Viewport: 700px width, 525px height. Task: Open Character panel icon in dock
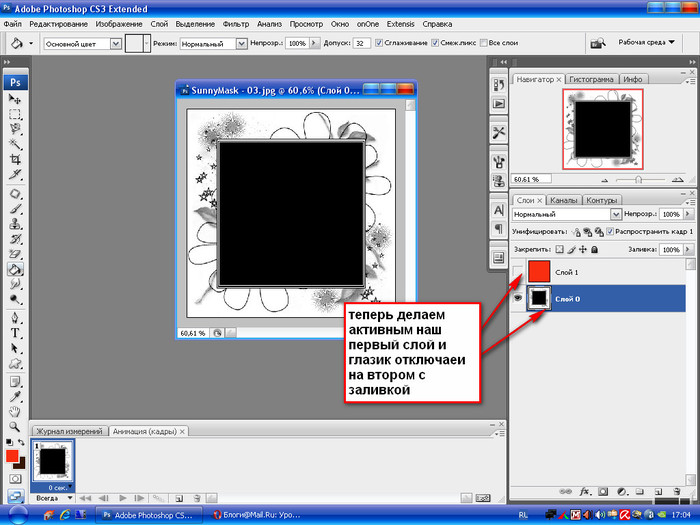click(x=499, y=210)
